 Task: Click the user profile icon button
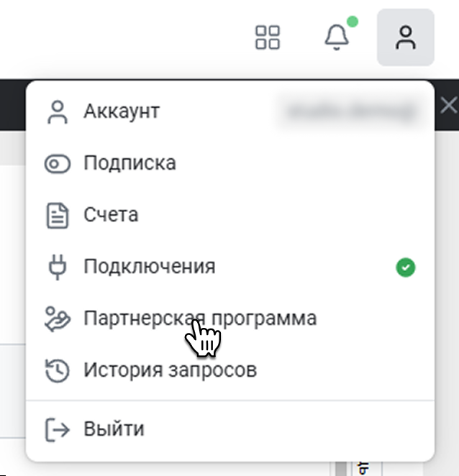click(x=405, y=37)
